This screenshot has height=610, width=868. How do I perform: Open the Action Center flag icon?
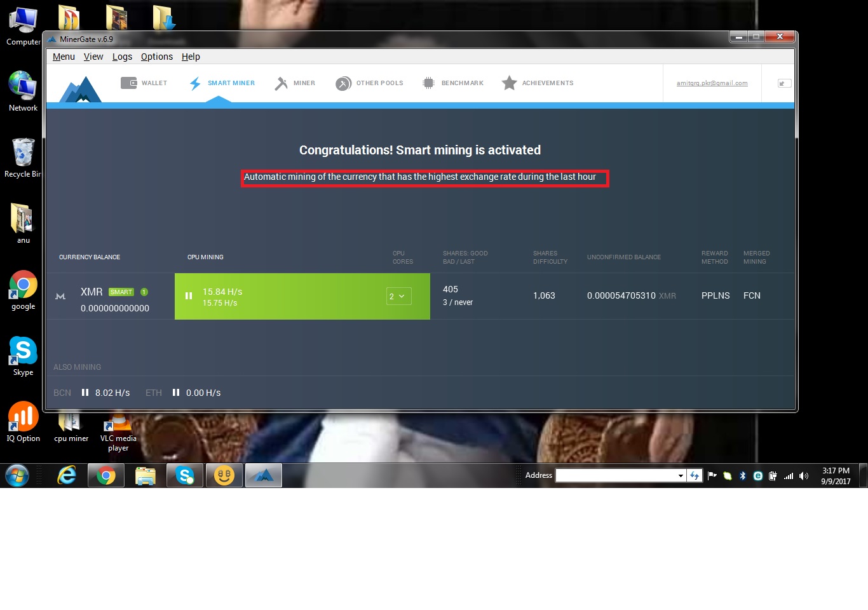coord(712,475)
